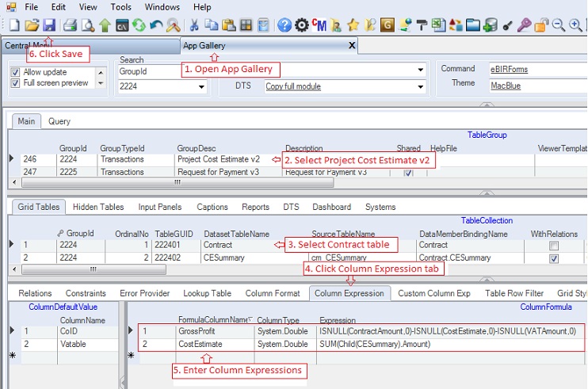This screenshot has height=389, width=588.
Task: Open the dropdown above the DTS field
Action: tap(420, 70)
